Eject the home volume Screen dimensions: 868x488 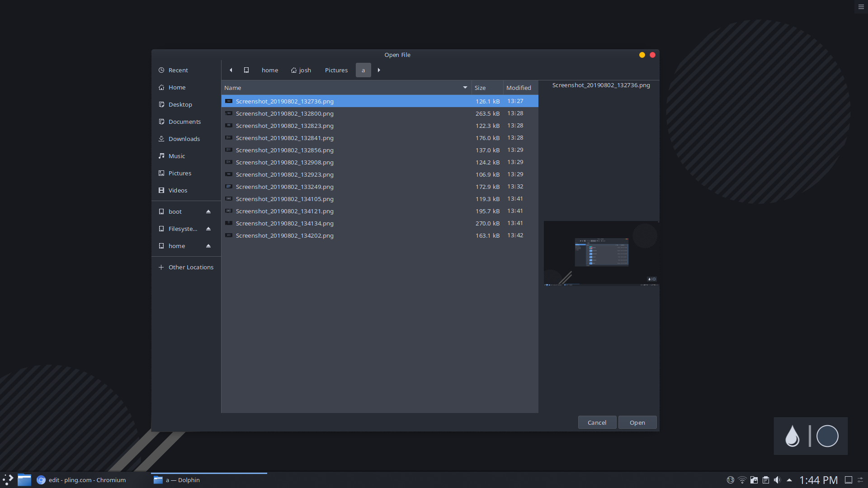208,246
